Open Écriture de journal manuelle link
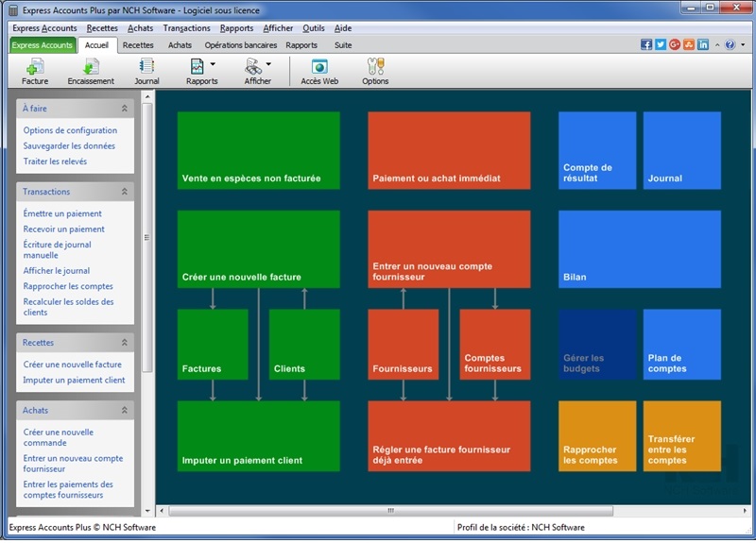756x543 pixels. [x=57, y=249]
